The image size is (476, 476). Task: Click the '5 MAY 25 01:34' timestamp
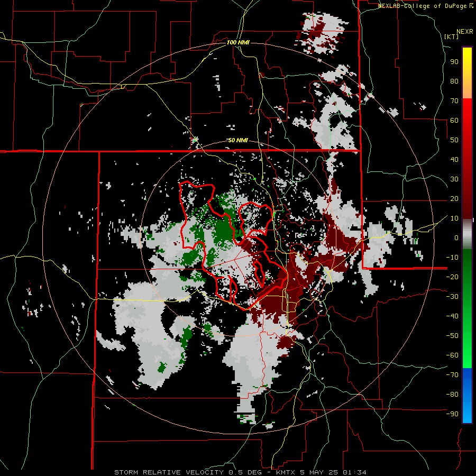[x=333, y=472]
